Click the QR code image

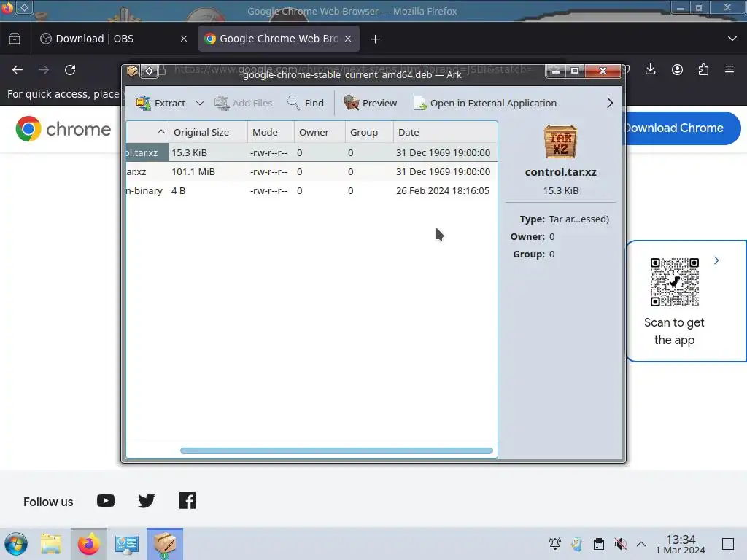tap(674, 282)
